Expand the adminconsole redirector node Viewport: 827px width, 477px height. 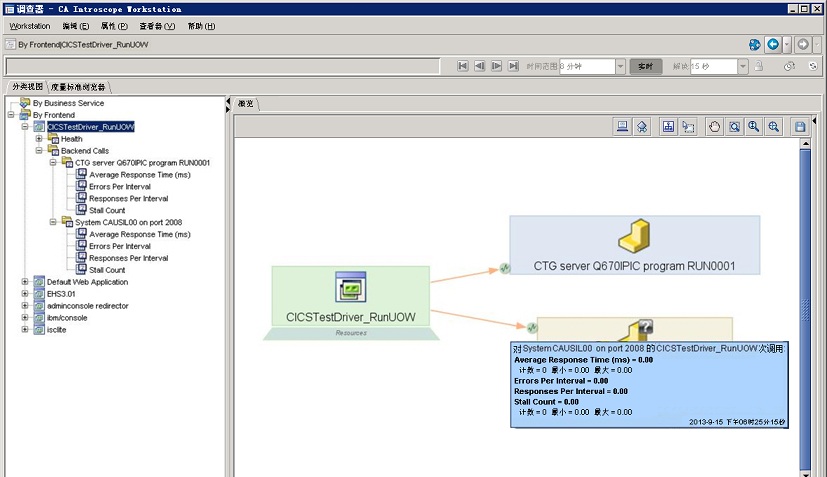point(25,306)
